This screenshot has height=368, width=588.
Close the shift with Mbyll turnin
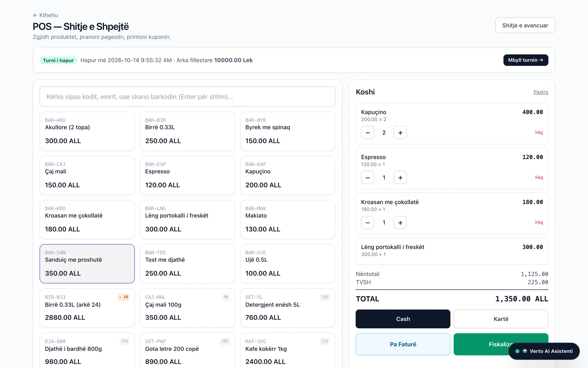(526, 60)
